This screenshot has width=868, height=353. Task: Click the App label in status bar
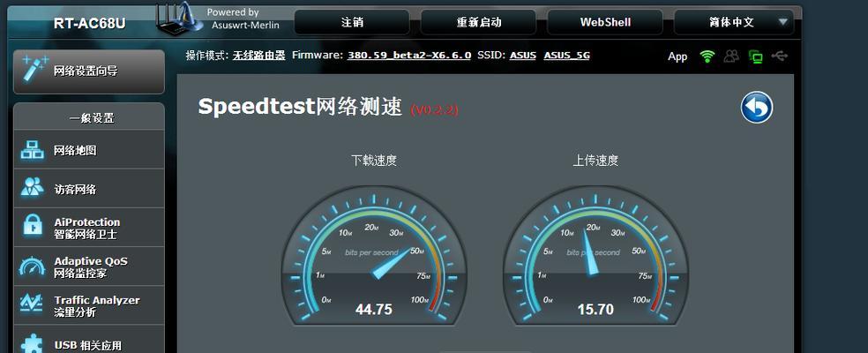tap(677, 56)
